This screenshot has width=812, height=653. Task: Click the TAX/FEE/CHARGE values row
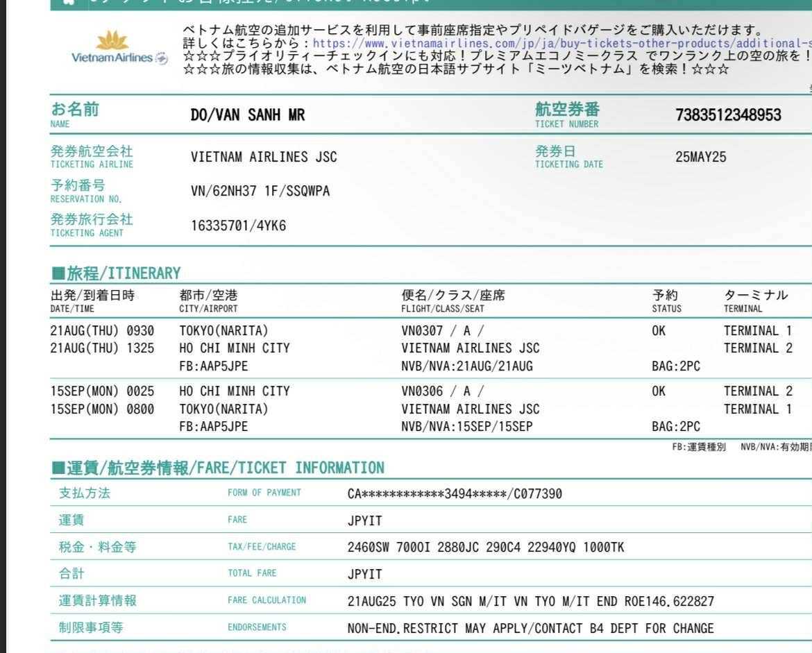pos(485,547)
